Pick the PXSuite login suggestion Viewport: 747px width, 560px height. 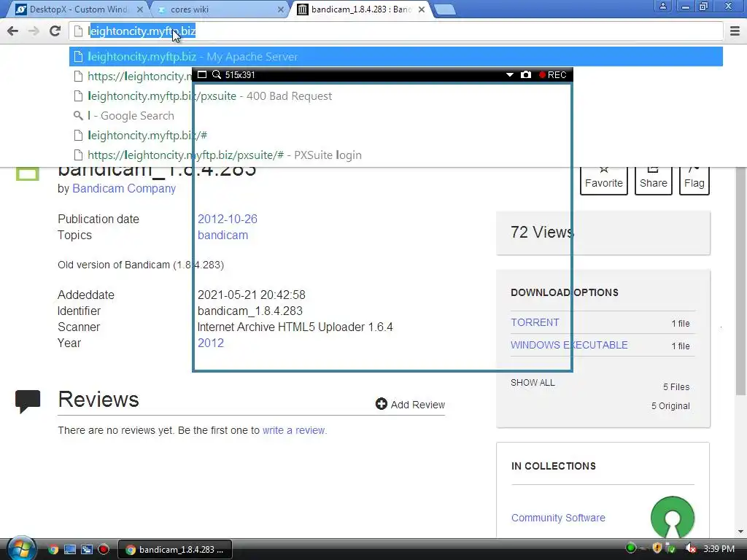(396, 155)
